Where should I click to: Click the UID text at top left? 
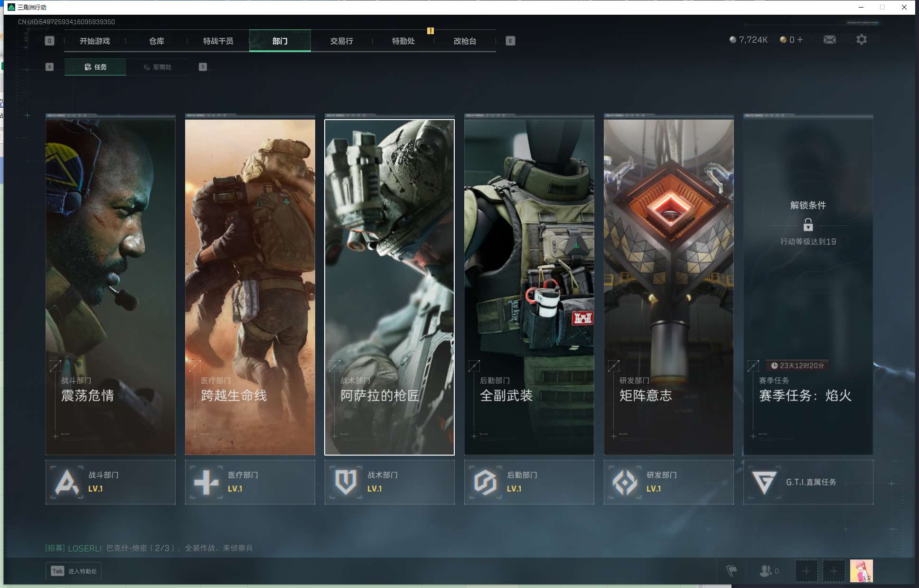tap(66, 22)
